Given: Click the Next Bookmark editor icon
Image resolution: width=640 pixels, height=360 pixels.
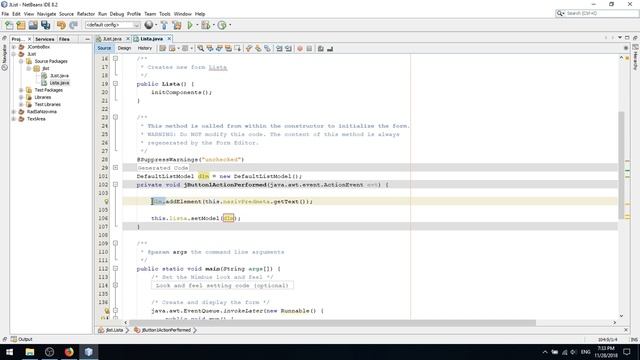Looking at the screenshot, I should click(258, 49).
